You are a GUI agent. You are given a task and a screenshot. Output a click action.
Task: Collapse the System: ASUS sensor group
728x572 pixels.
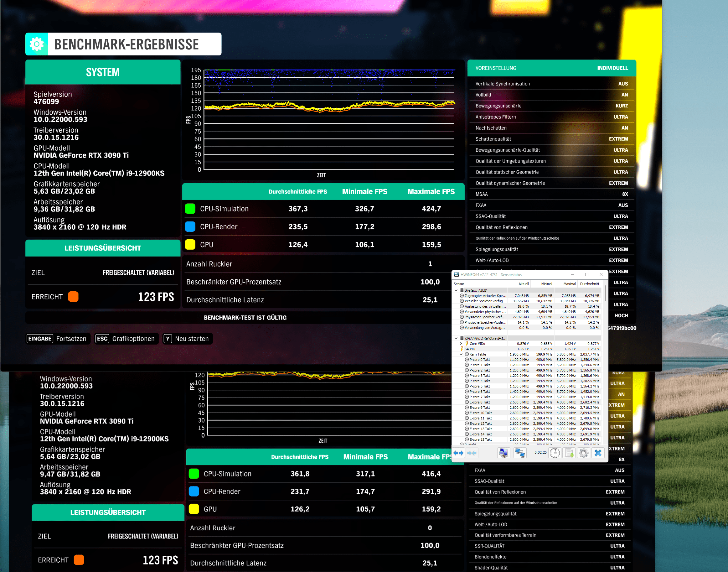456,290
